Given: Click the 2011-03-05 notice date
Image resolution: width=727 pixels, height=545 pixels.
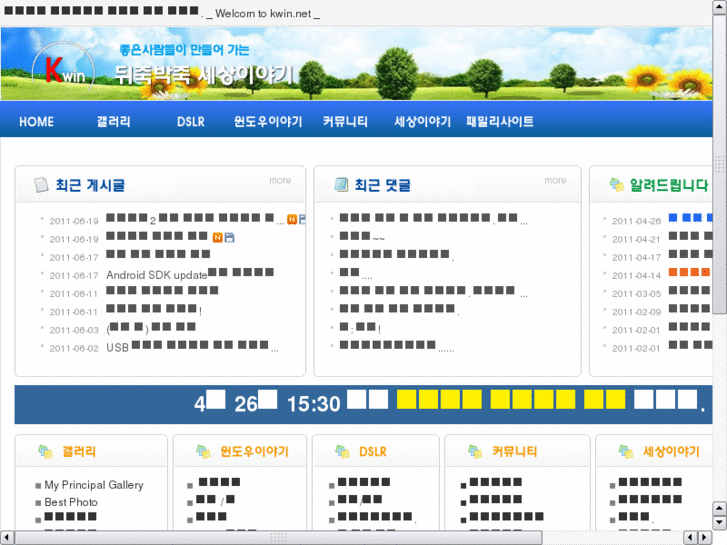Looking at the screenshot, I should pyautogui.click(x=636, y=294).
